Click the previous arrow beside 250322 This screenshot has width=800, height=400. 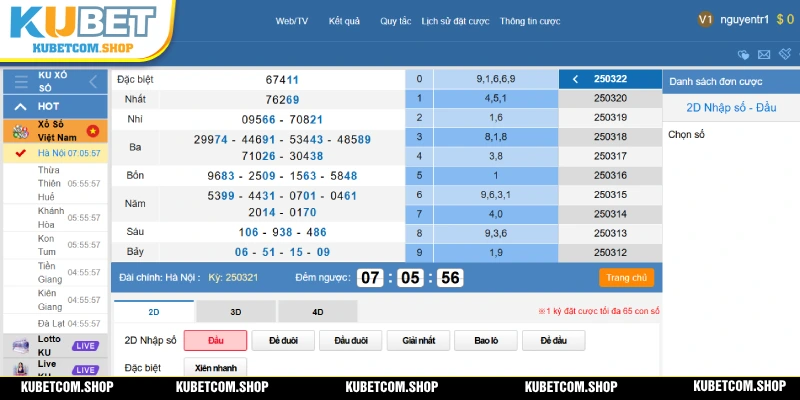[x=575, y=79]
